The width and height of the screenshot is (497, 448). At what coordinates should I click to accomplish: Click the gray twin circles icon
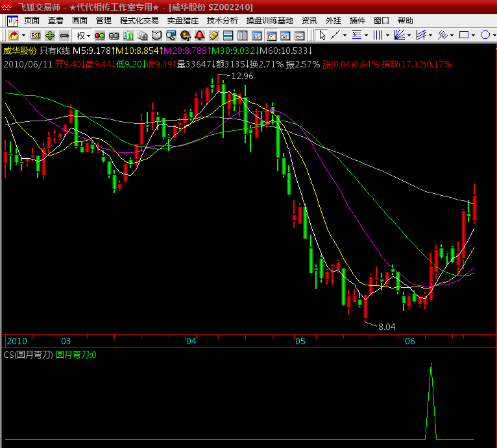tap(114, 36)
